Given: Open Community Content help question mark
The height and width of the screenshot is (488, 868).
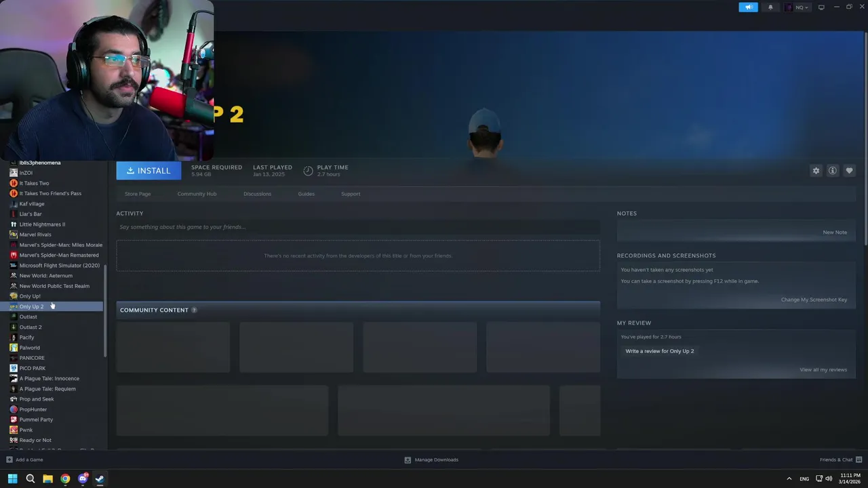Looking at the screenshot, I should [x=194, y=310].
